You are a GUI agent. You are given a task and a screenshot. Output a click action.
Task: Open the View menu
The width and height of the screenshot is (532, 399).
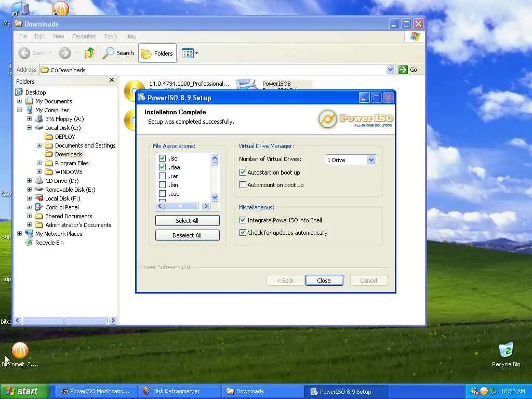coord(58,36)
